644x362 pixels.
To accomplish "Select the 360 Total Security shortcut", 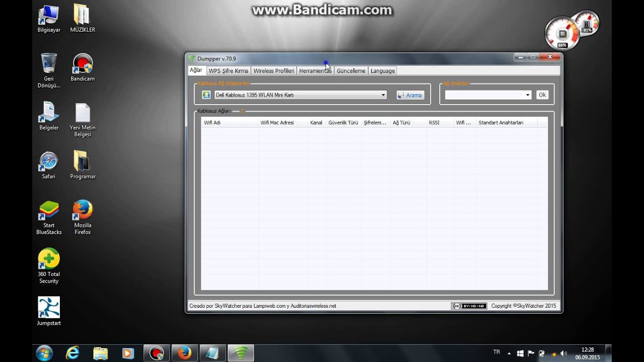I will coord(49,266).
